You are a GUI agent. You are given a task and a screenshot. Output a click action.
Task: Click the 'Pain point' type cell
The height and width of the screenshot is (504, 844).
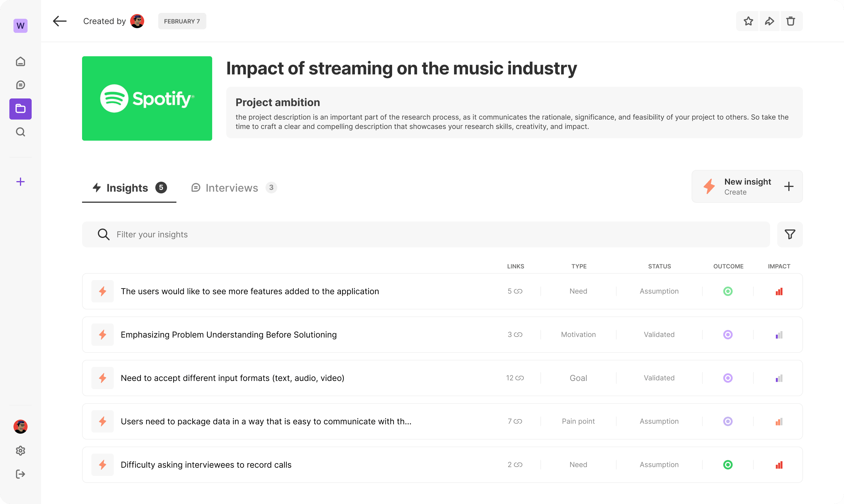(578, 421)
